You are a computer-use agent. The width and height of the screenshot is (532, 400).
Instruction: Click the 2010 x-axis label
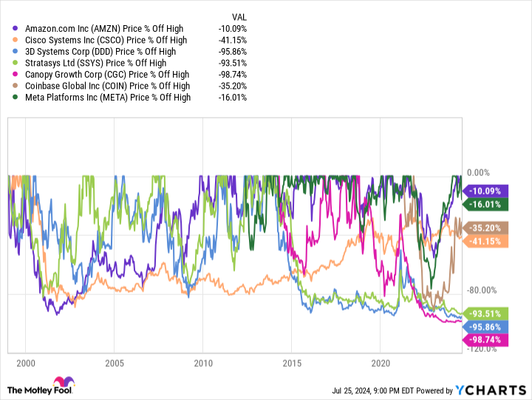pos(203,363)
